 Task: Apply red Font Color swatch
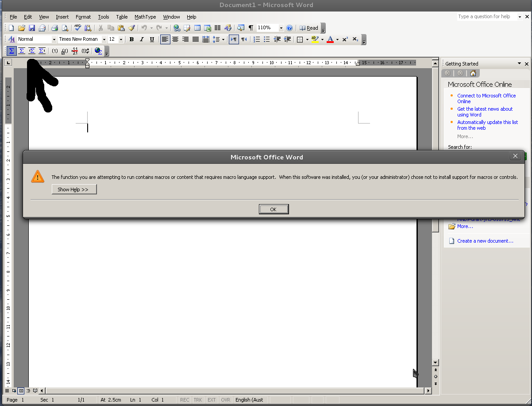coord(330,39)
